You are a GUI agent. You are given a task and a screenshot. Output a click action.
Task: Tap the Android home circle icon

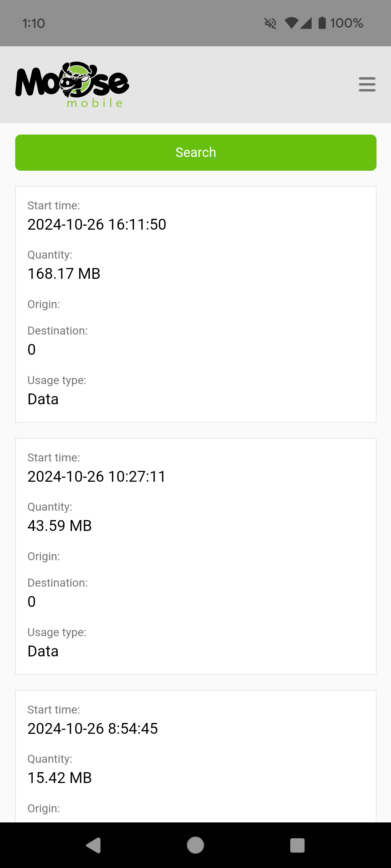(x=195, y=845)
